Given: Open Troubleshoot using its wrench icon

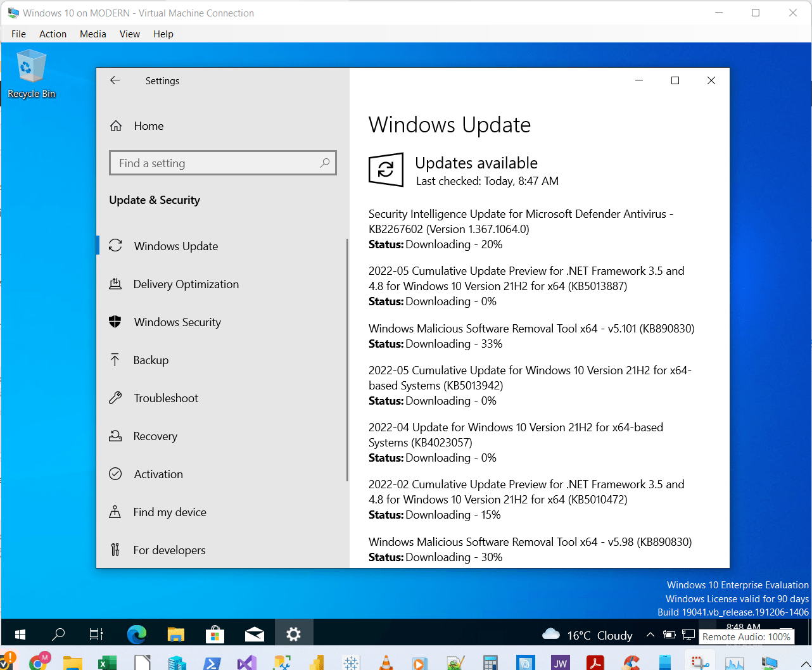Looking at the screenshot, I should coord(115,398).
